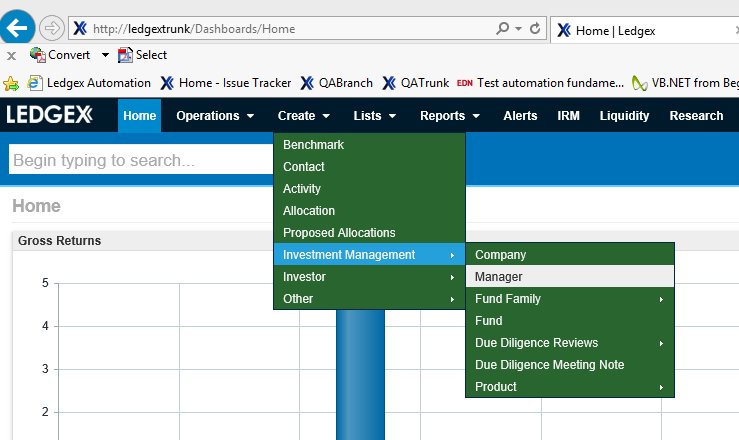Select Due Diligence Meeting Note

coord(570,365)
